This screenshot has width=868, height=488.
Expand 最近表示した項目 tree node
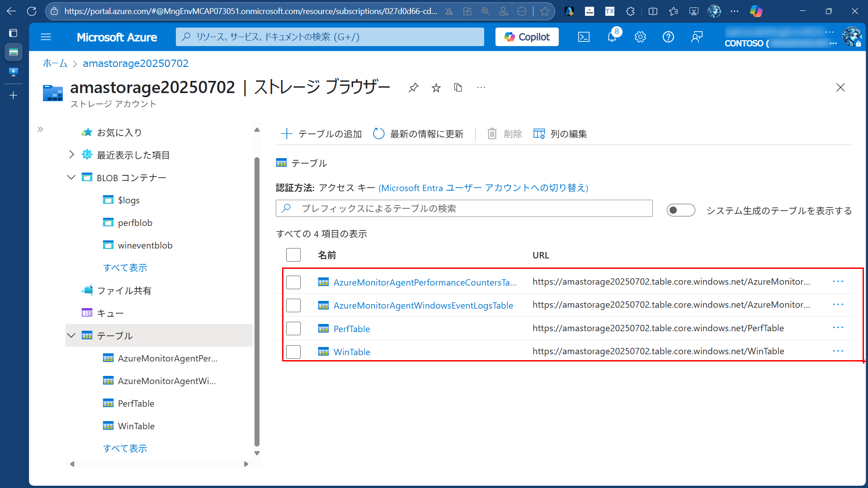pos(71,155)
